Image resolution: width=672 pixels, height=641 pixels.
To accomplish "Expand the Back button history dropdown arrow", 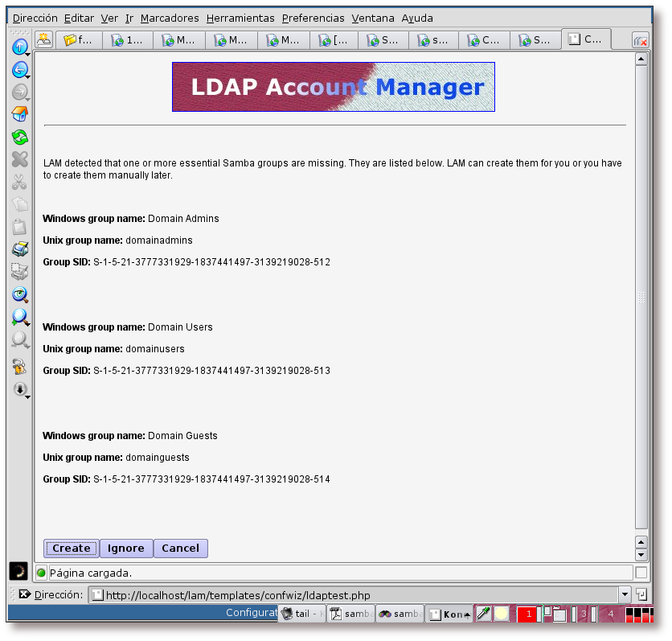I will pos(28,77).
